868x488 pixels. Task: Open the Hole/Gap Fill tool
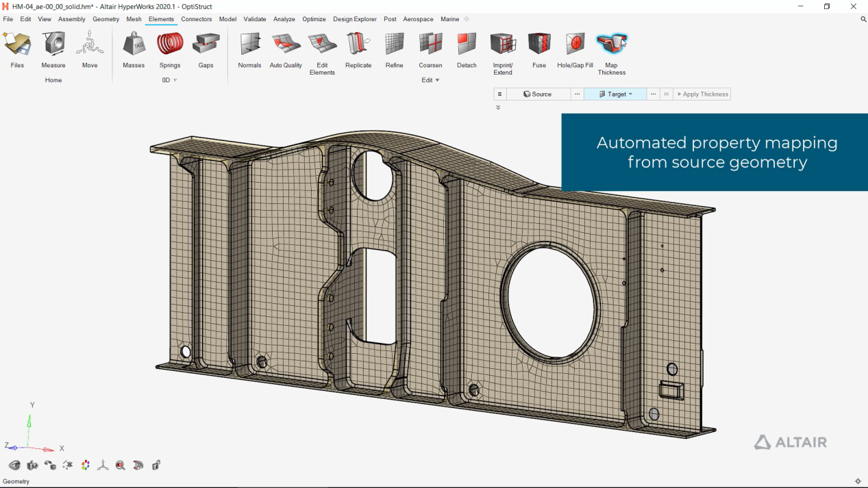coord(575,50)
